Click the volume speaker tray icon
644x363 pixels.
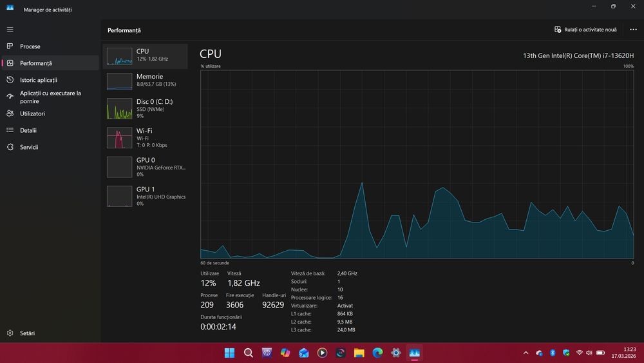(x=589, y=353)
